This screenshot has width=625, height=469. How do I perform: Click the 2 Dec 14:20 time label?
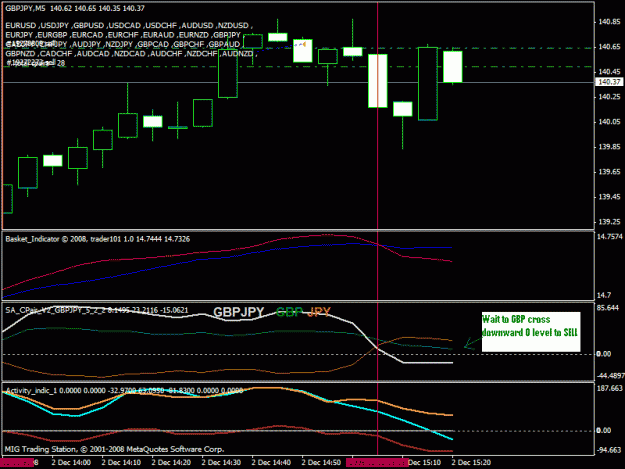pos(171,463)
